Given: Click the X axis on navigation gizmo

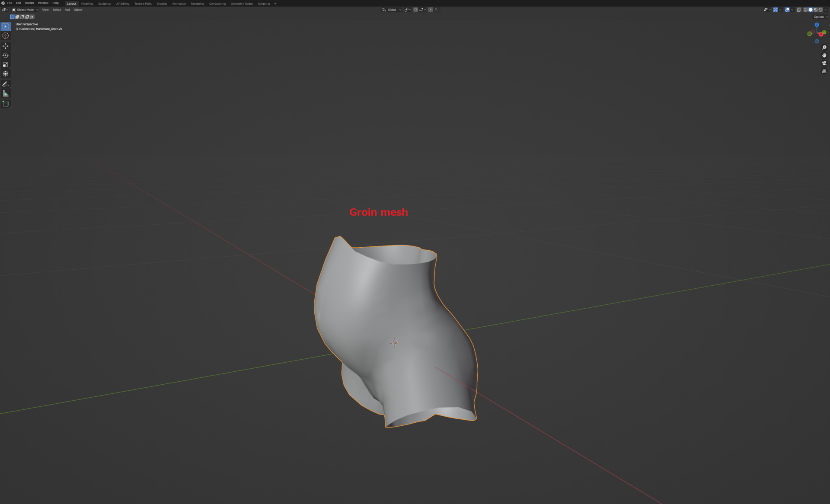Looking at the screenshot, I should 821,34.
